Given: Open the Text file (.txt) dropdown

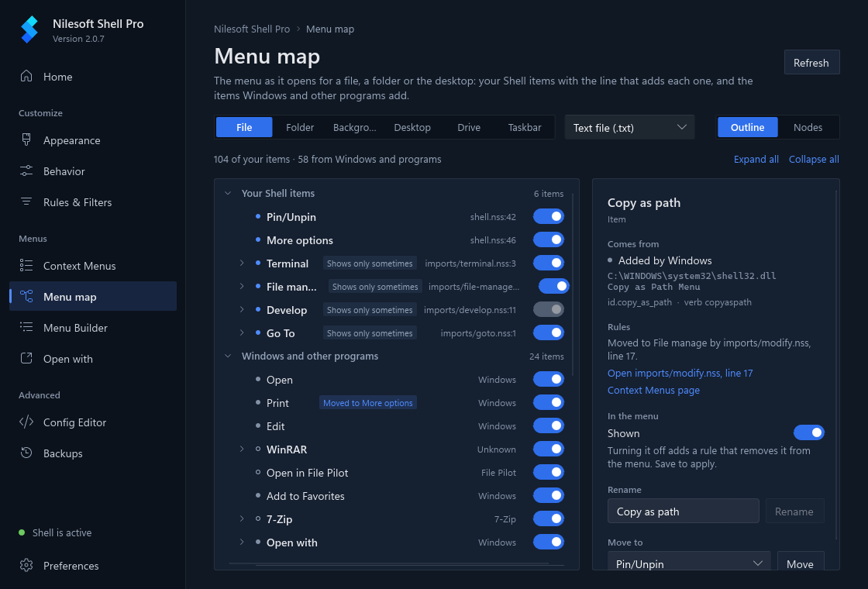Looking at the screenshot, I should 629,127.
